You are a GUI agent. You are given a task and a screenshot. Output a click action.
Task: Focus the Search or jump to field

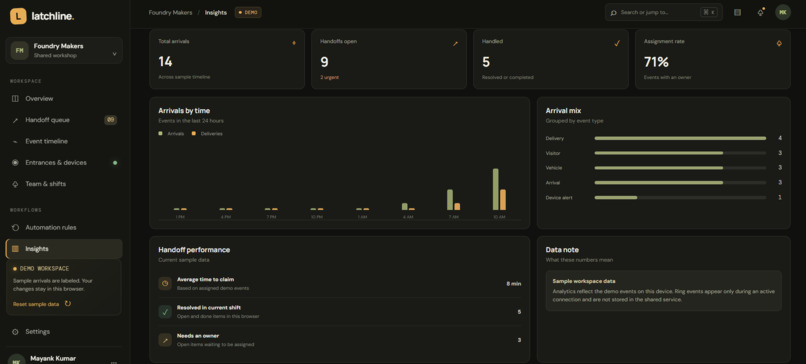[x=664, y=12]
